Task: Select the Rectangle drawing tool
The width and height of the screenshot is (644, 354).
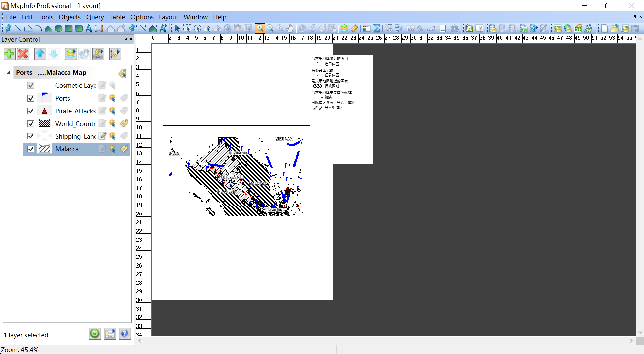Action: point(68,28)
